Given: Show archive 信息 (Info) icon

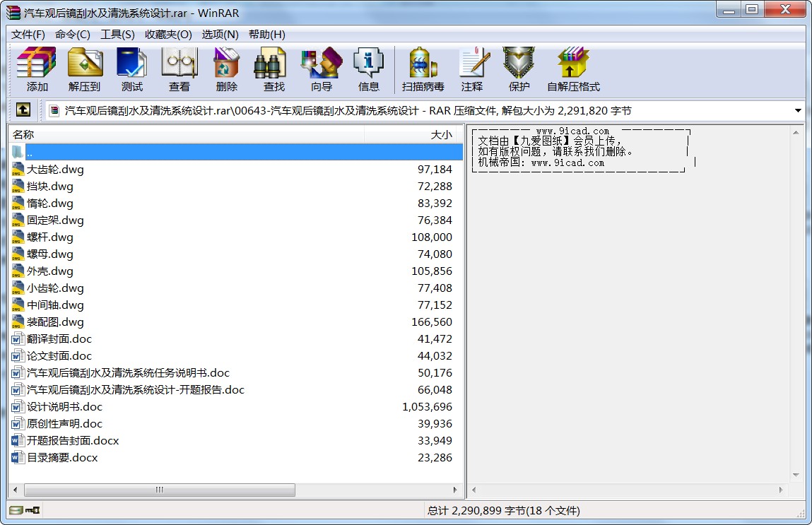Looking at the screenshot, I should (x=368, y=69).
